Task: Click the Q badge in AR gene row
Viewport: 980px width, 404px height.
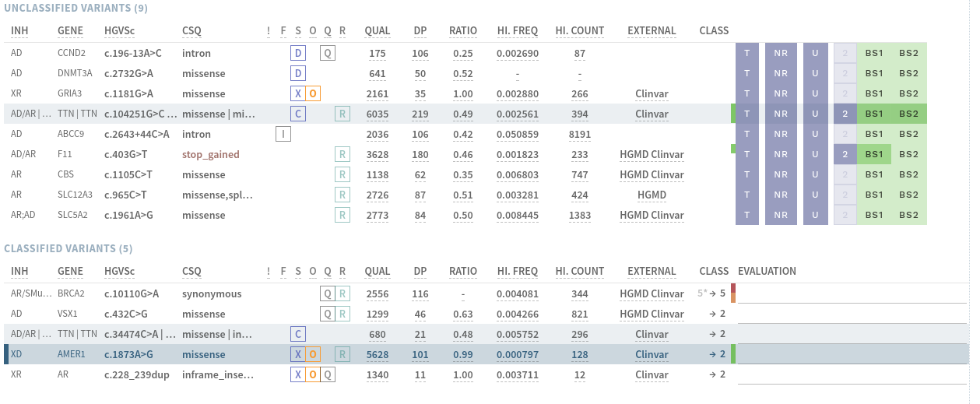Action: [328, 374]
